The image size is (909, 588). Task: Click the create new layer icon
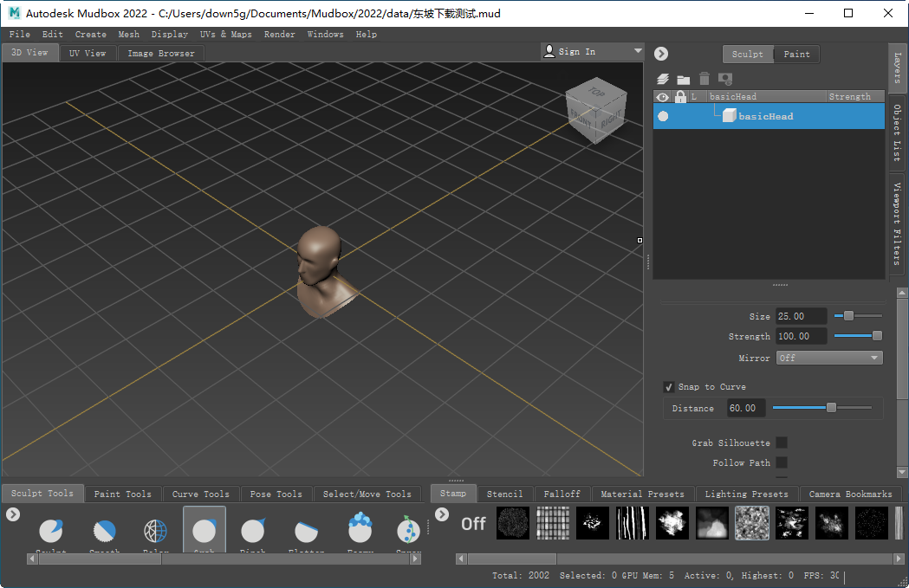662,78
